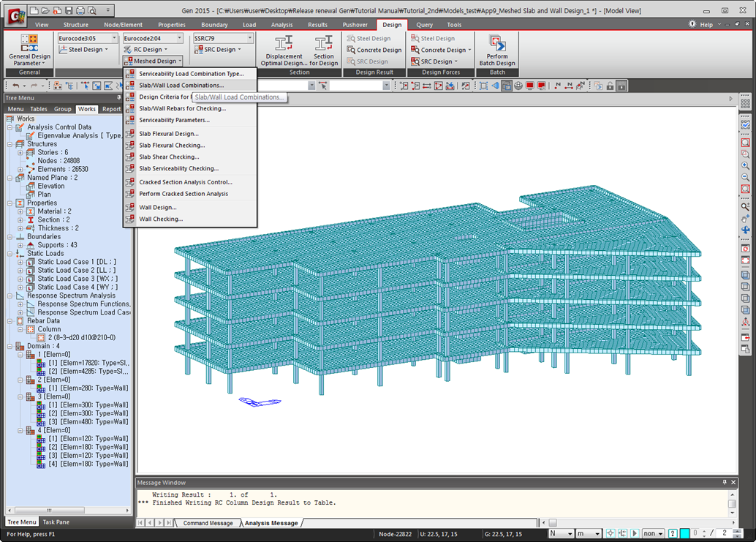Click the Tree Menu horizontal scrollbar
756x542 pixels.
tap(68, 510)
